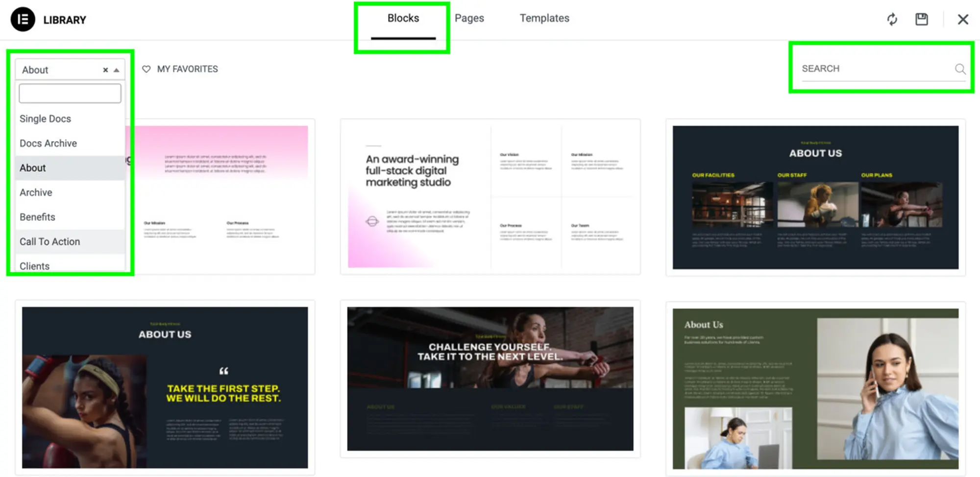This screenshot has width=980, height=477.
Task: Close the library dialog
Action: (x=963, y=19)
